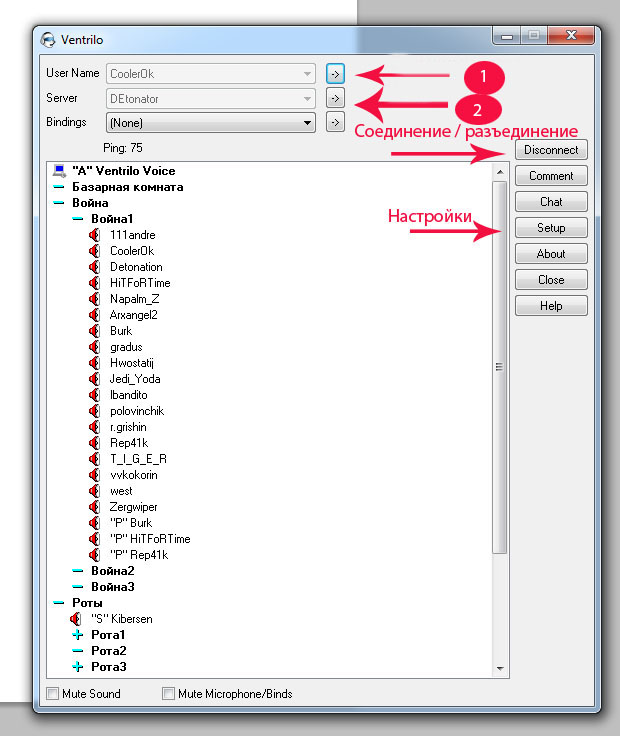
Task: Click the speaker icon for Rep41k without the "P" prefix
Action: pyautogui.click(x=94, y=443)
